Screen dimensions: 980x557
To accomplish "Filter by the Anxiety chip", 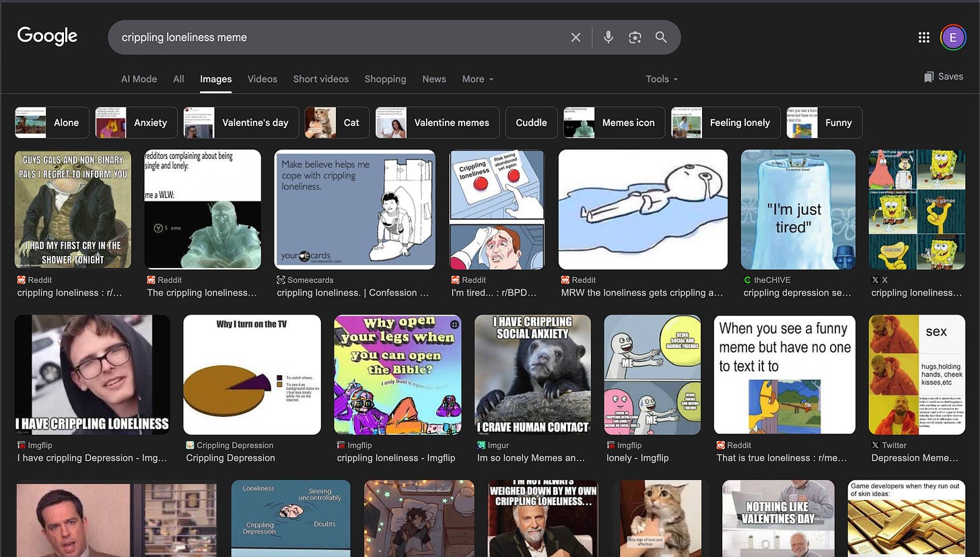I will 137,123.
